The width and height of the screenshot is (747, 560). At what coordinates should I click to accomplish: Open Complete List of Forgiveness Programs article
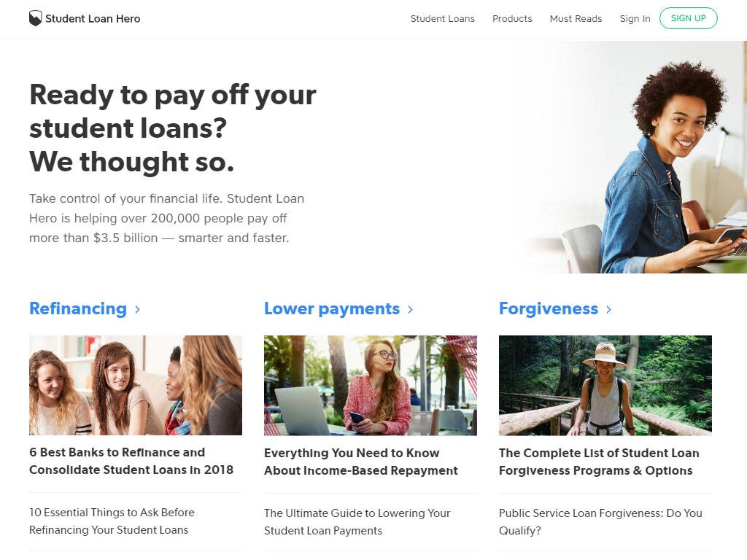600,462
